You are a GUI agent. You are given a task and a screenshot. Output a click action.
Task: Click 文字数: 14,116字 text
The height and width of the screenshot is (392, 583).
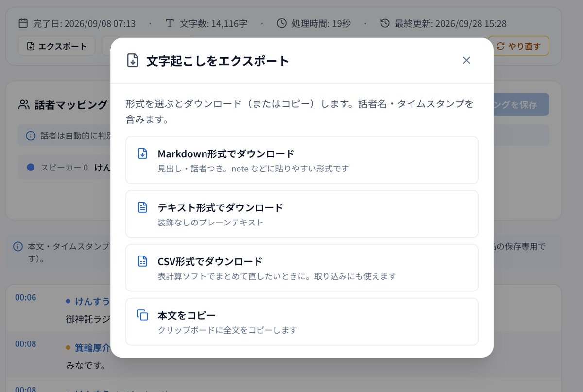tap(214, 23)
